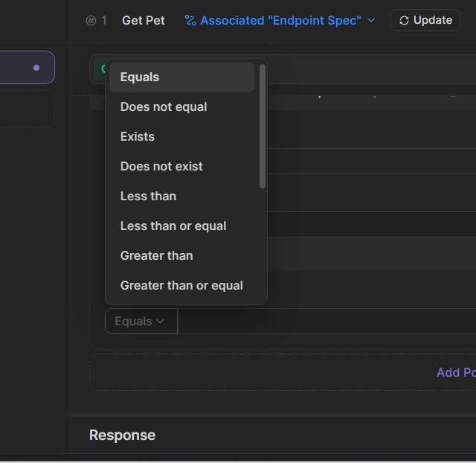The width and height of the screenshot is (476, 463).
Task: Click the assertion value input field
Action: [326, 322]
